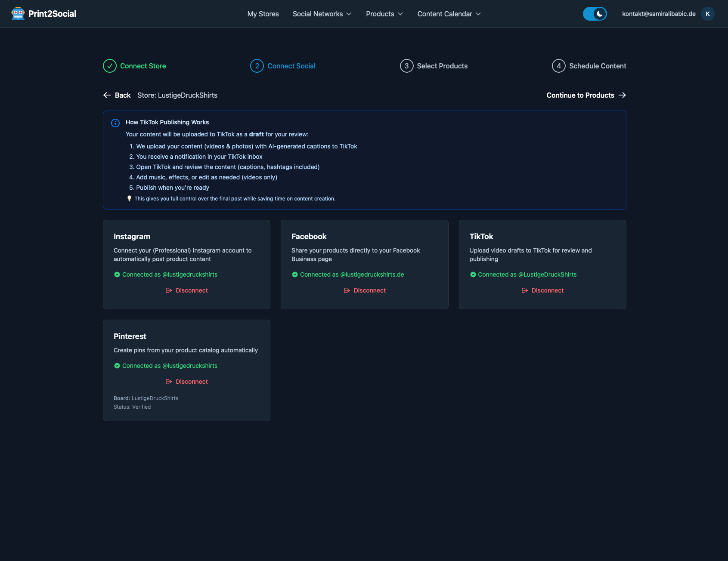Click Connected as @lustigedruckshirts on Instagram card

170,274
